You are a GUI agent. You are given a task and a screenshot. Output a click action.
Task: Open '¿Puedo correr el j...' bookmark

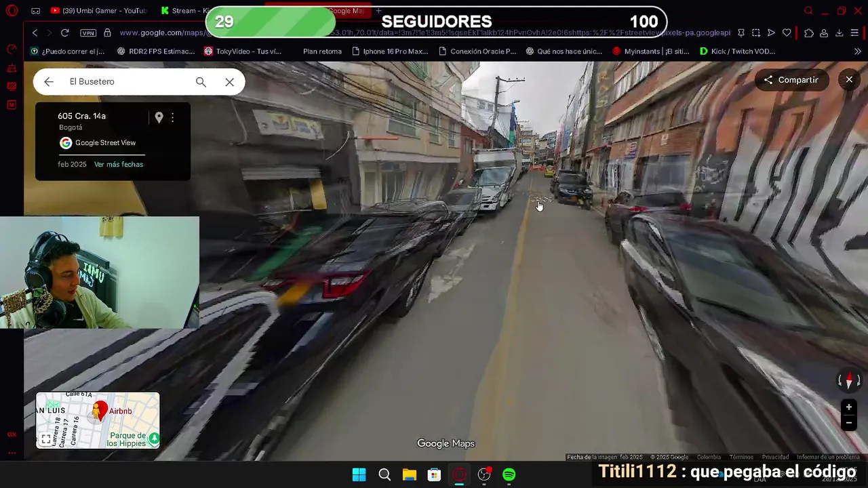68,52
